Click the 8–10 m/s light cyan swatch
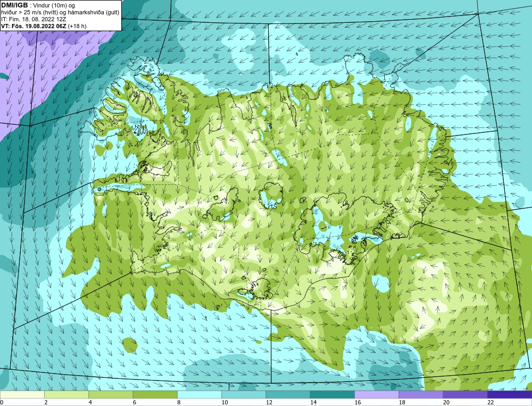The image size is (532, 406). point(199,394)
